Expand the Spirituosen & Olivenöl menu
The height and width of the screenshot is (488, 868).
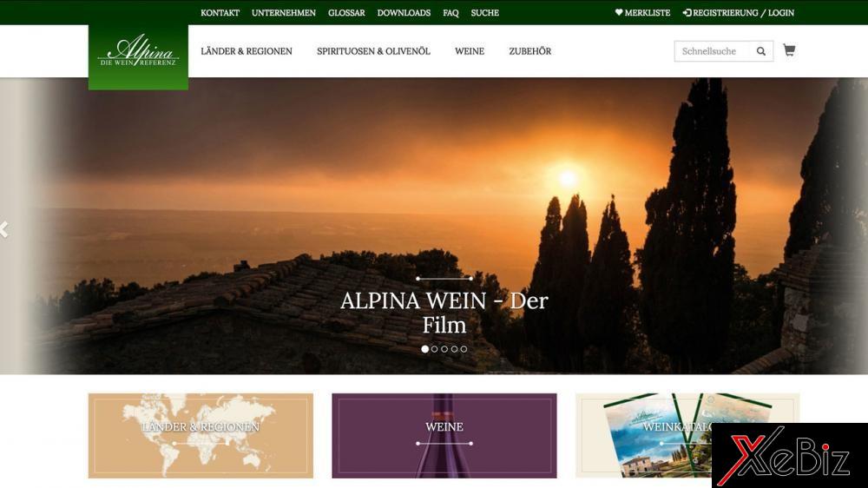click(x=373, y=51)
